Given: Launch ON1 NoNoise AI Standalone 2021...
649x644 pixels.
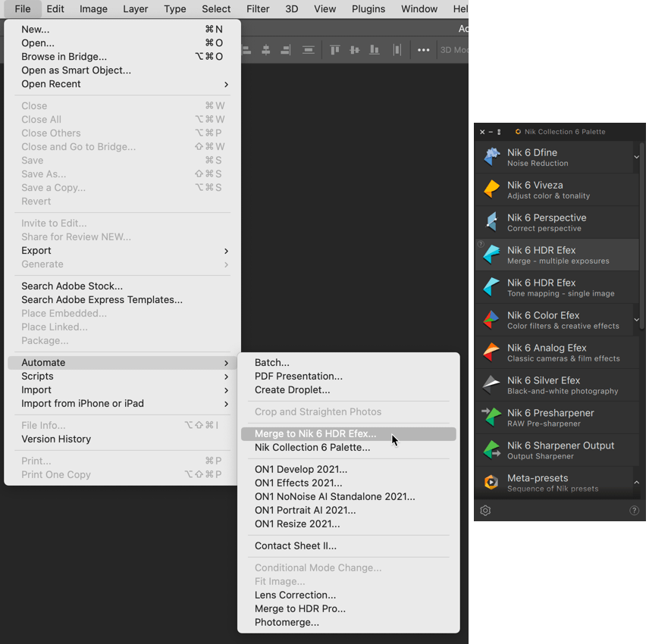Looking at the screenshot, I should 349,497.
